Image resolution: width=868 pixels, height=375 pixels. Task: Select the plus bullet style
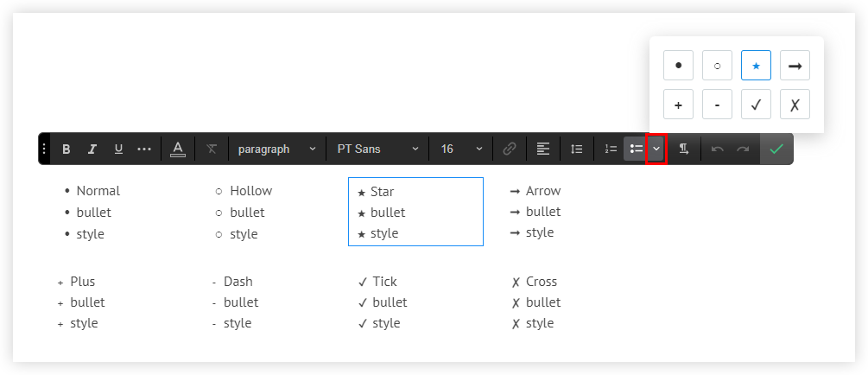pos(678,105)
